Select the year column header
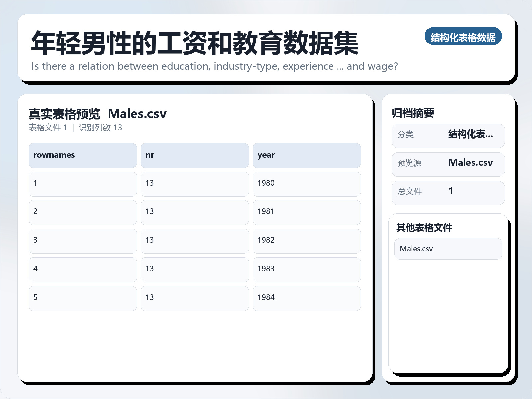The height and width of the screenshot is (399, 532). click(x=307, y=155)
